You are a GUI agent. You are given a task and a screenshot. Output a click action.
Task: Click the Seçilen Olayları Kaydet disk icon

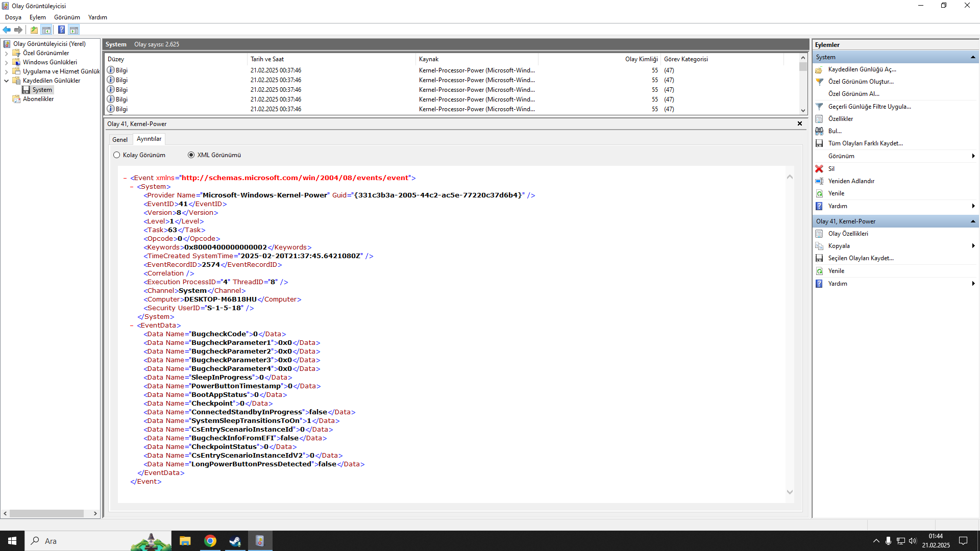pos(819,258)
